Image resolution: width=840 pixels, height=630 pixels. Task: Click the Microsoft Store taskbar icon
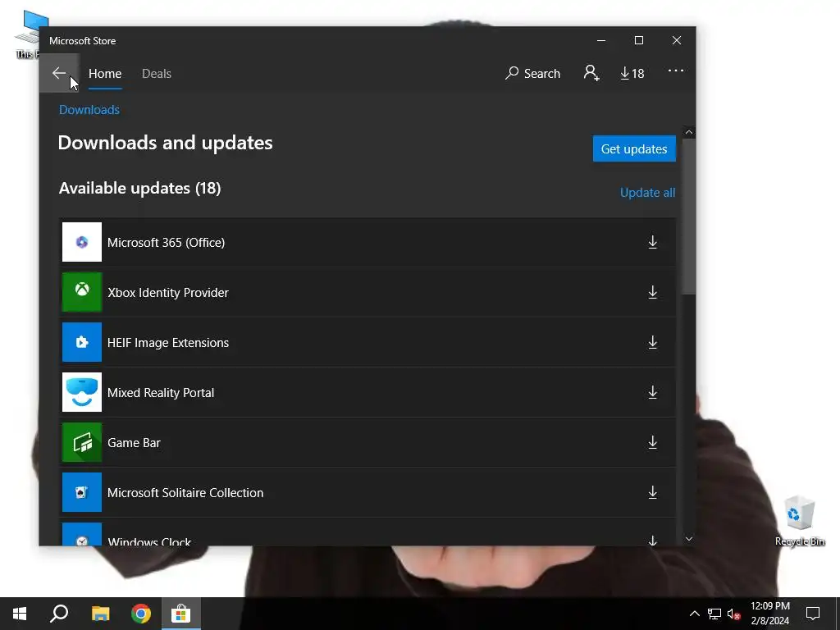tap(181, 614)
